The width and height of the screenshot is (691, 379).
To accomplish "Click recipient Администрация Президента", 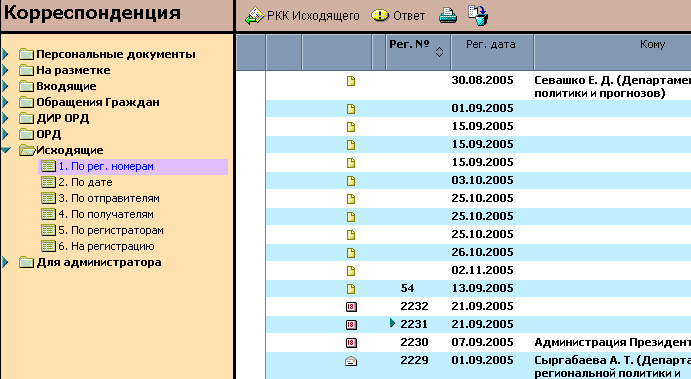I will (613, 342).
